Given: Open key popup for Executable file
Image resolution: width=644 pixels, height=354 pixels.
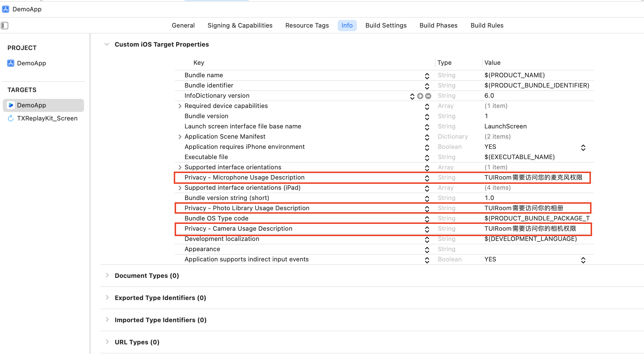Looking at the screenshot, I should [427, 158].
